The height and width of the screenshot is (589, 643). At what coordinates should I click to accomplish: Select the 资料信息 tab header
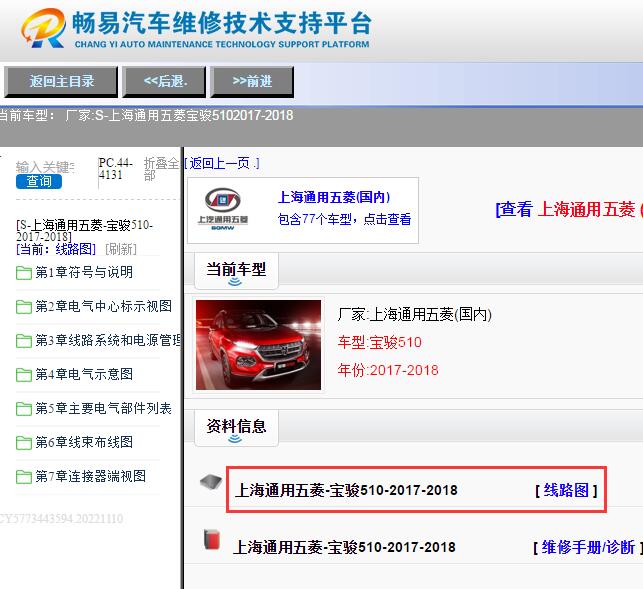coord(236,428)
